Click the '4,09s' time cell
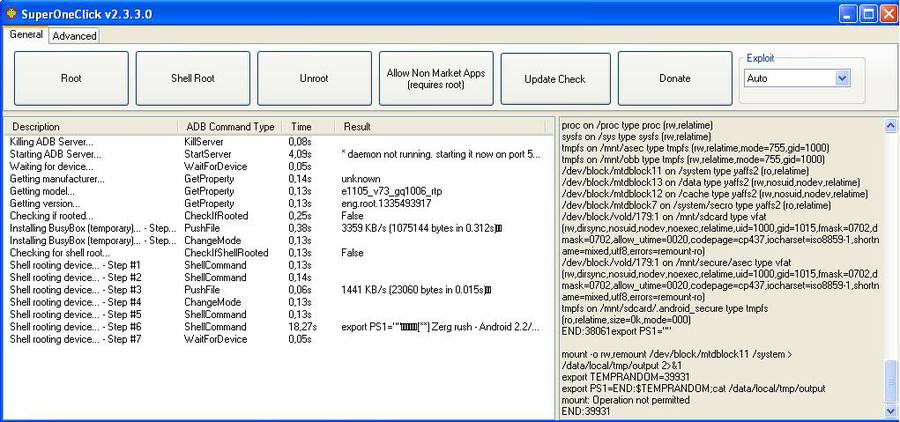Viewport: 900px width, 422px height. 300,154
